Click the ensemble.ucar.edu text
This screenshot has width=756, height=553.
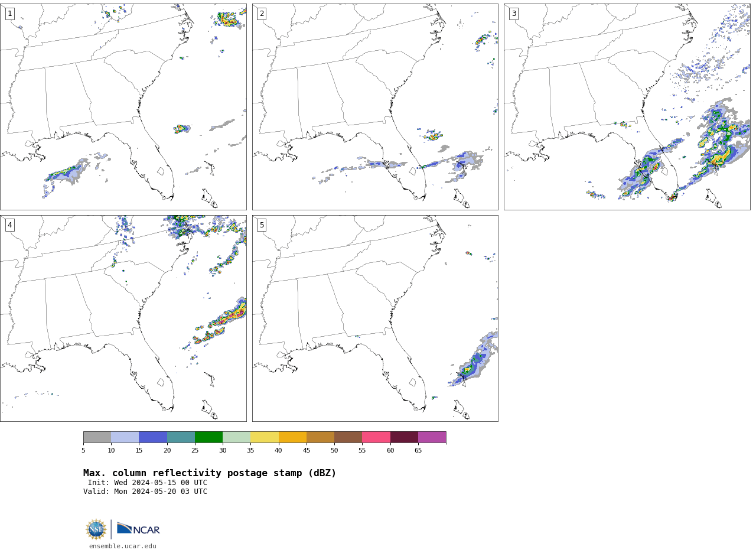tap(123, 546)
